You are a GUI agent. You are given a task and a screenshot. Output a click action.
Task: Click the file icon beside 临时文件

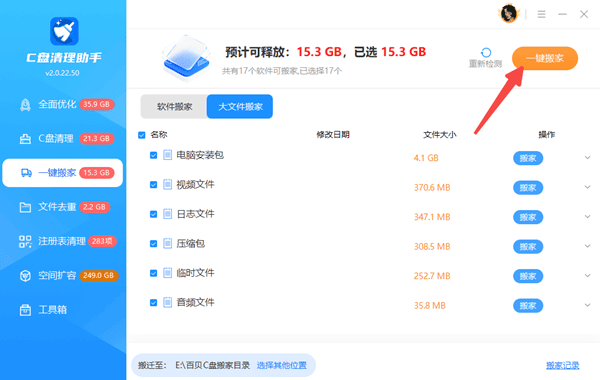click(168, 273)
